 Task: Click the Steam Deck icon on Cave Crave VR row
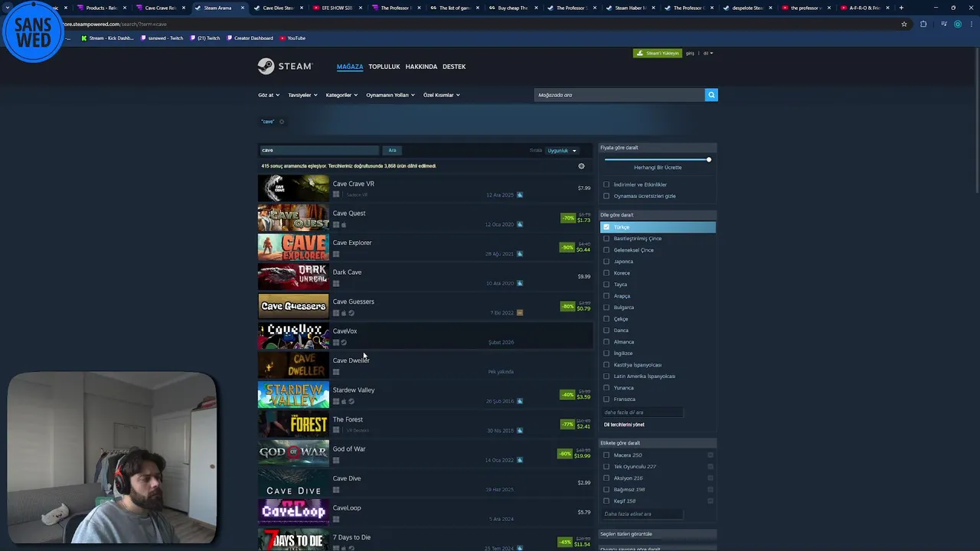(x=520, y=195)
